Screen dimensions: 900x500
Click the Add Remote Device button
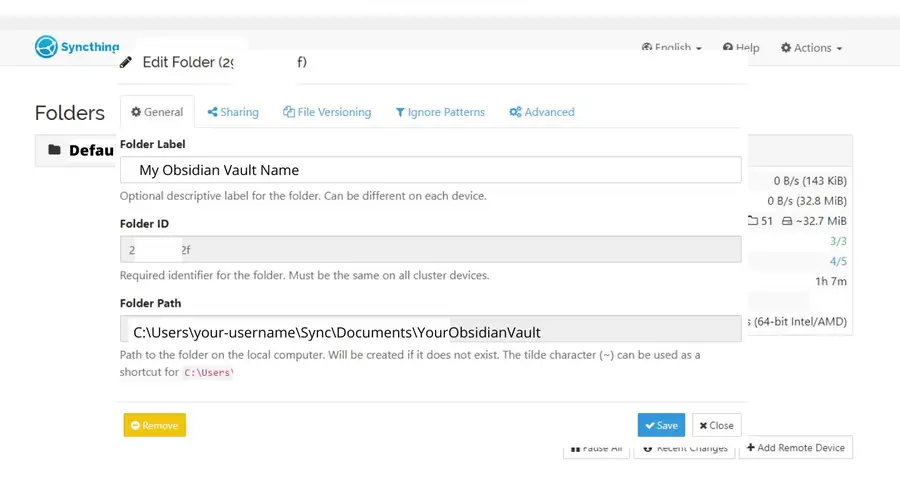(795, 448)
